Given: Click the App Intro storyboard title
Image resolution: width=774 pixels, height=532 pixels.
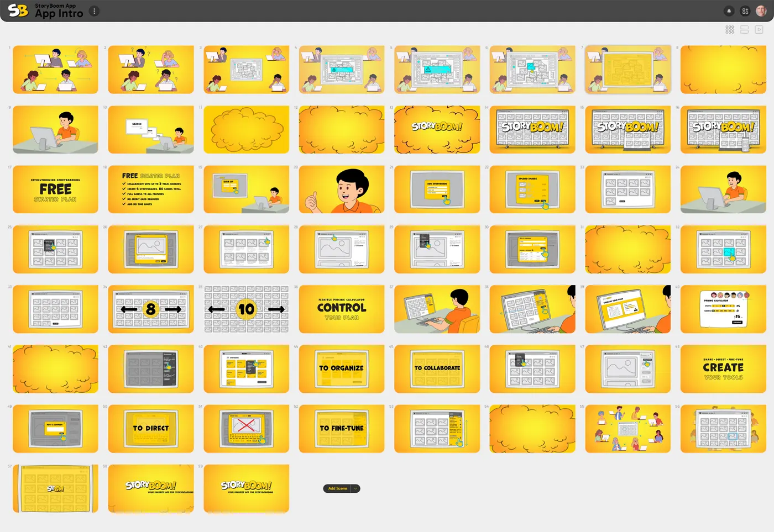Looking at the screenshot, I should 59,14.
